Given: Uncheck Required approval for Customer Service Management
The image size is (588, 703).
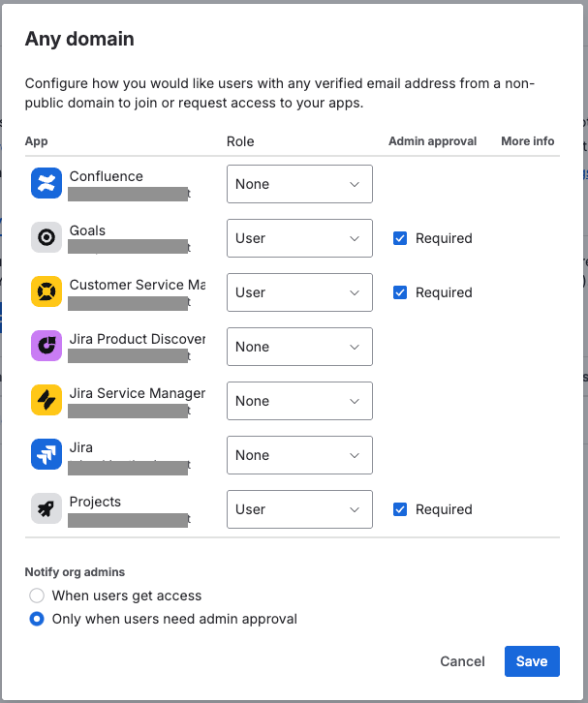Looking at the screenshot, I should point(400,292).
